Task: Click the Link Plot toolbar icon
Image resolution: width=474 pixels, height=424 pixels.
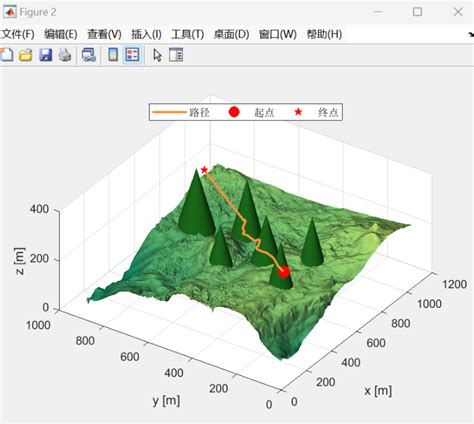Action: point(89,55)
